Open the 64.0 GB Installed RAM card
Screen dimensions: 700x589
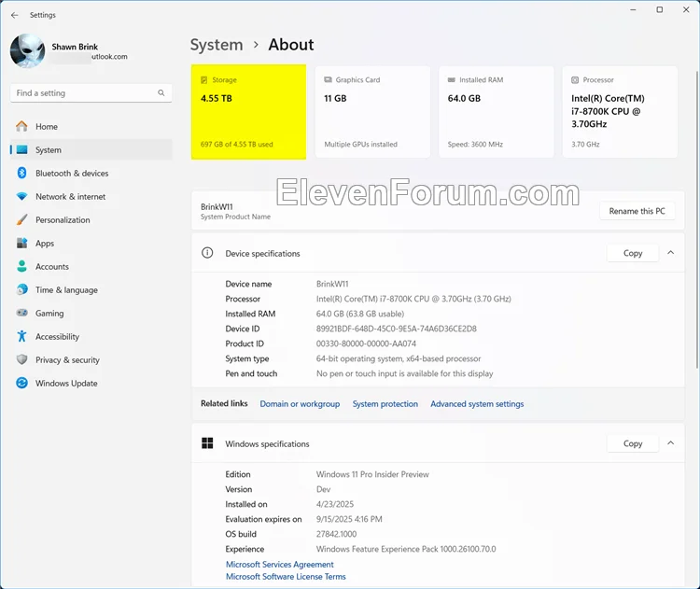click(x=497, y=112)
